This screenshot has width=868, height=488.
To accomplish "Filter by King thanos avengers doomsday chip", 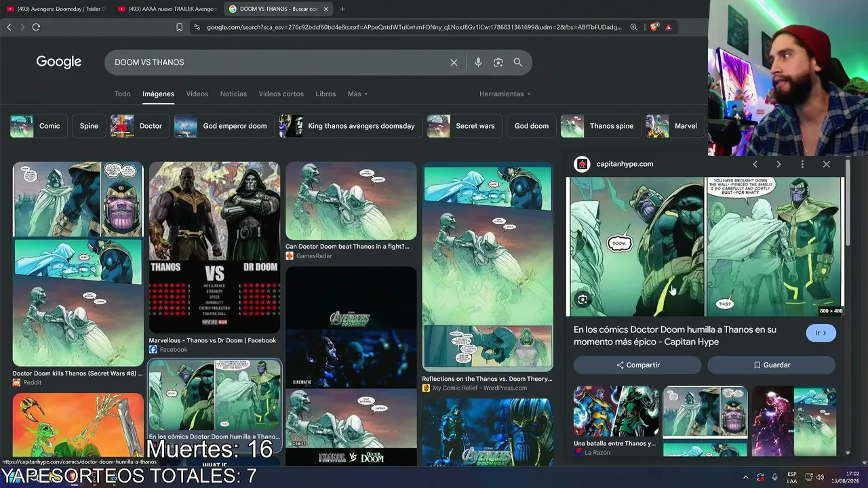I will pos(351,126).
